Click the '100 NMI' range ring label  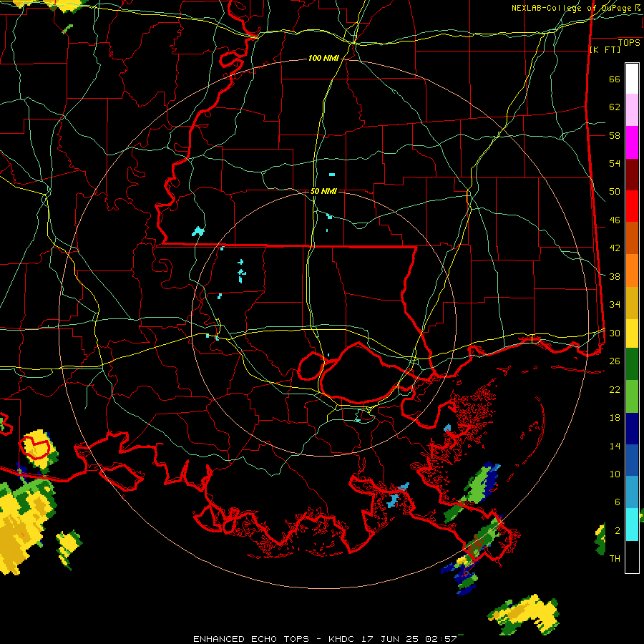pos(323,59)
